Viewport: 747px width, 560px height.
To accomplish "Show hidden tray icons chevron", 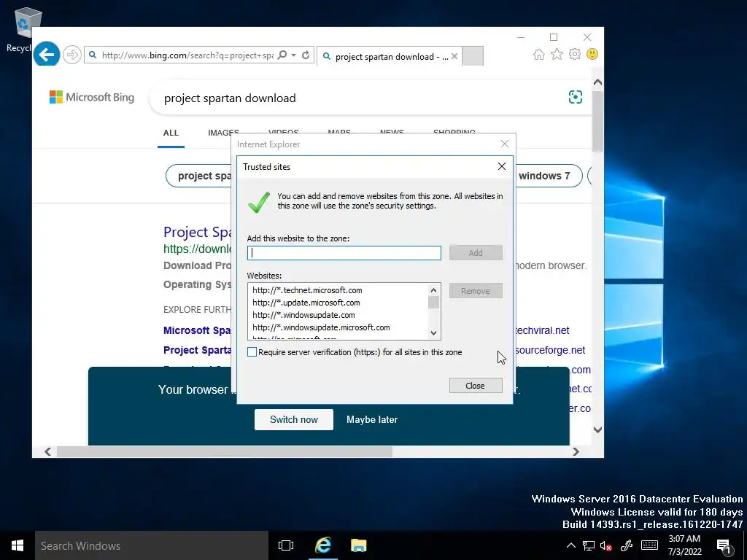I will pos(571,545).
